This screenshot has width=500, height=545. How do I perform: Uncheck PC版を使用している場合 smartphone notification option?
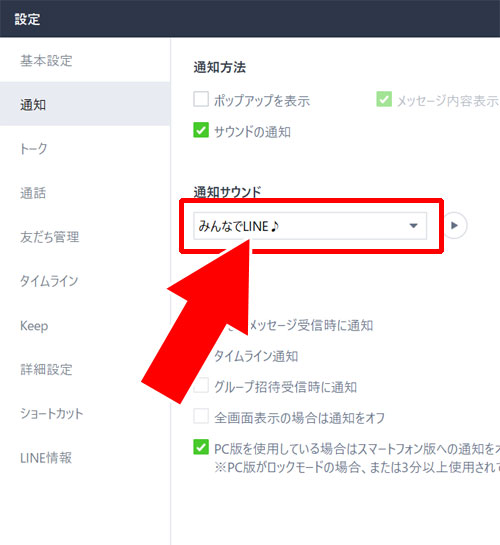(x=201, y=447)
